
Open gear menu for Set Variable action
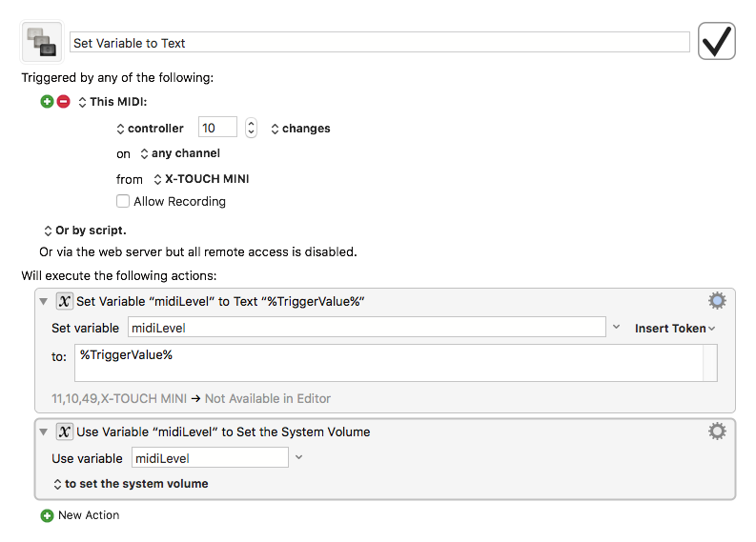point(717,301)
